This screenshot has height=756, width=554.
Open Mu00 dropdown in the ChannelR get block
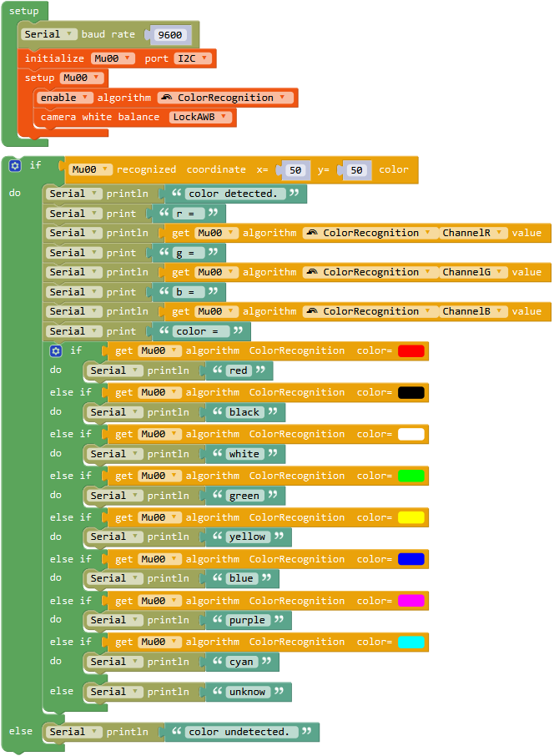217,233
